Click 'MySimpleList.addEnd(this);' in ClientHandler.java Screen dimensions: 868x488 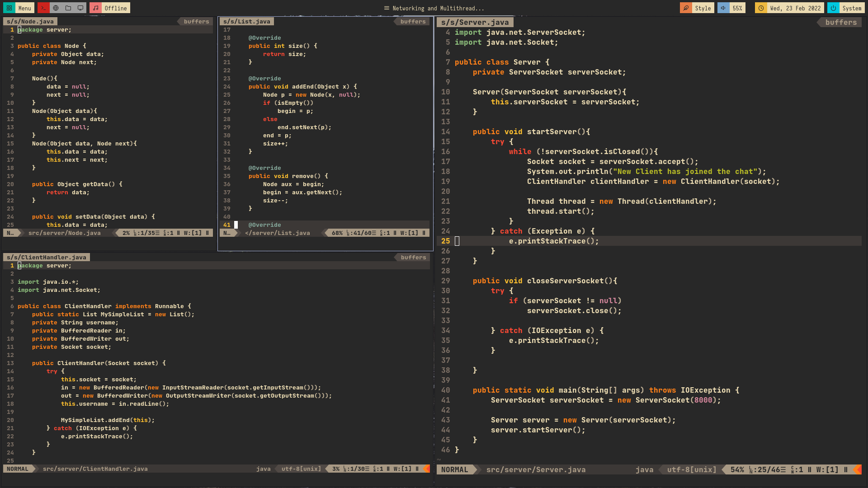pyautogui.click(x=108, y=420)
